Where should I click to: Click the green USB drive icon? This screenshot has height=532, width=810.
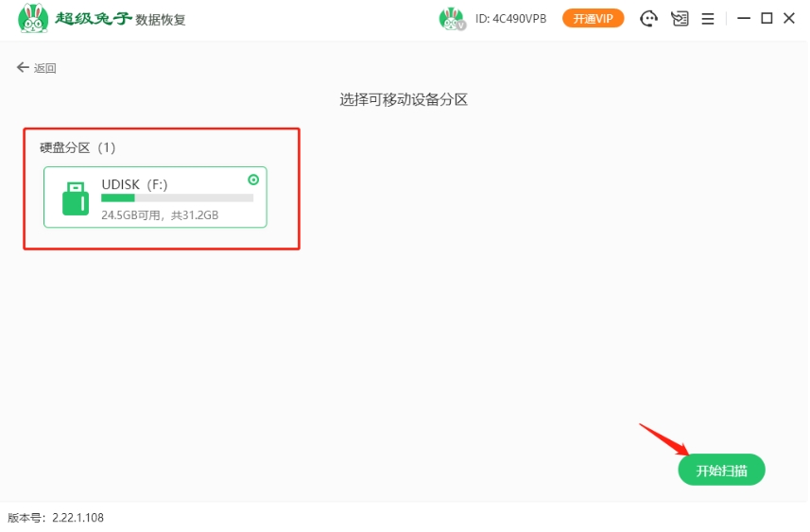[76, 198]
